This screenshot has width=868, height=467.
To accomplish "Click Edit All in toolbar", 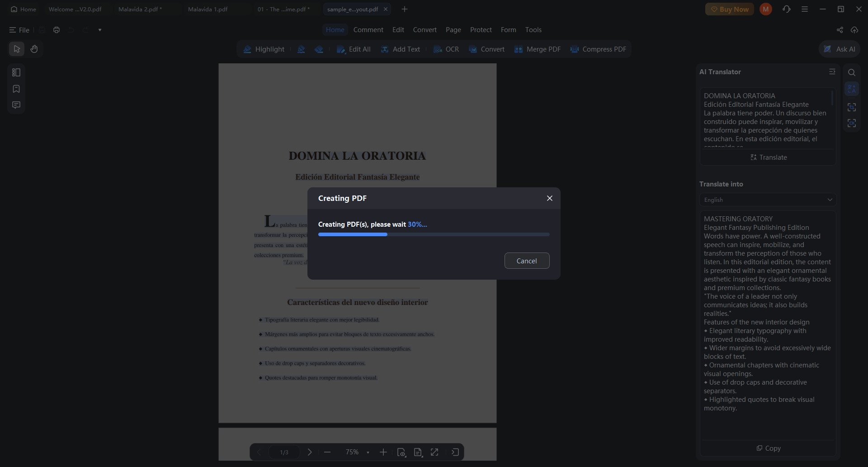I will tap(354, 49).
